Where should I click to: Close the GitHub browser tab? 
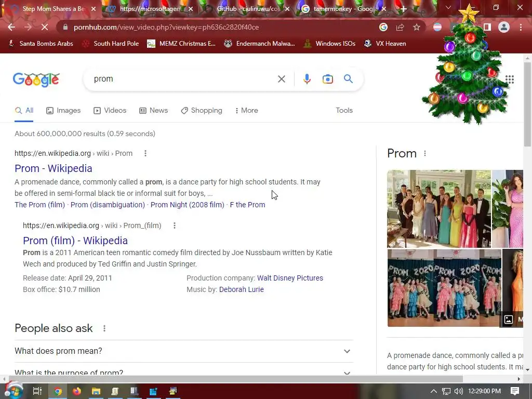tap(287, 9)
